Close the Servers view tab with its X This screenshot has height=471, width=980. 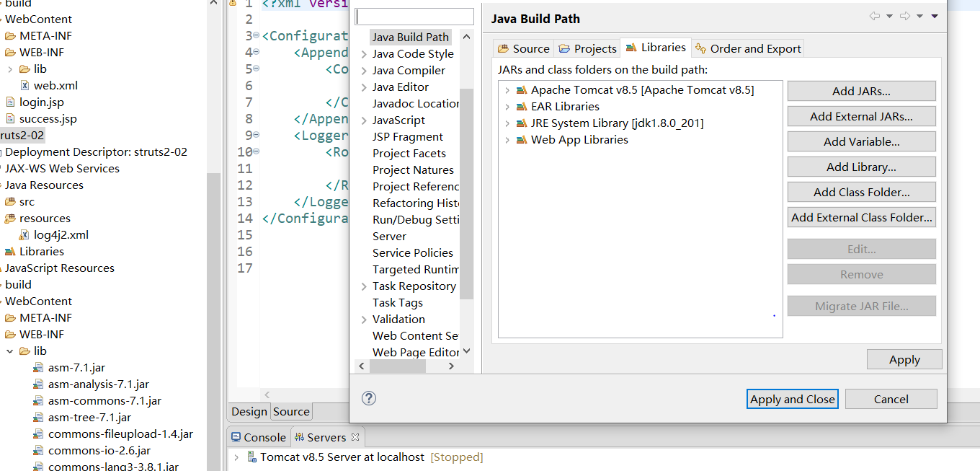click(x=355, y=436)
